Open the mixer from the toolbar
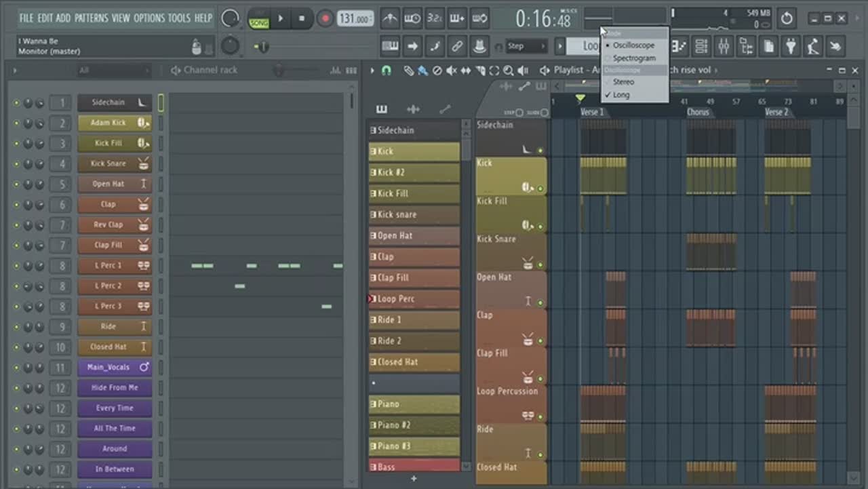Screen dimensions: 868x489 point(724,46)
